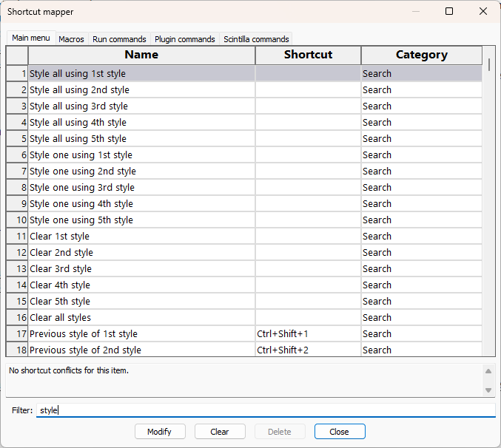Switch to Plugin commands tab
Image resolution: width=501 pixels, height=448 pixels.
(185, 39)
